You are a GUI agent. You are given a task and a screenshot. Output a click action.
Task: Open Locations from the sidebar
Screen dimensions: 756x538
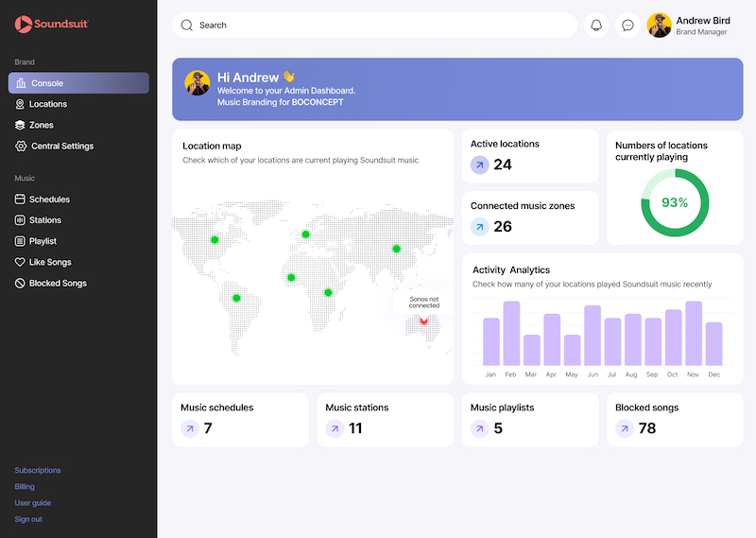[47, 104]
